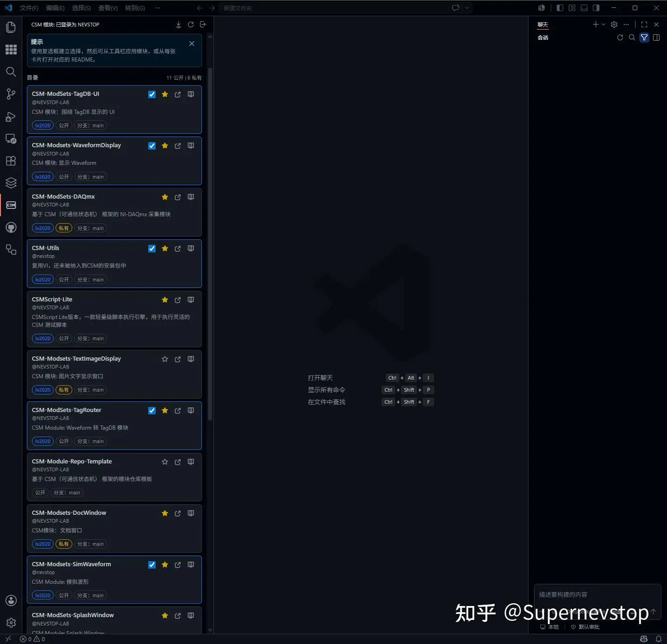Select the 聊天 tab in right panel
Viewport: 667px width, 644px height.
(543, 25)
